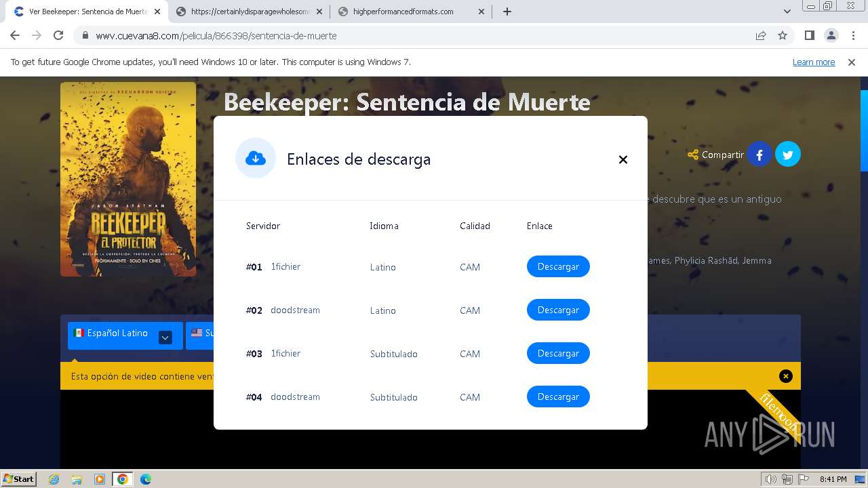Viewport: 868px width, 488px height.
Task: Share this page from the address bar
Action: point(761,35)
